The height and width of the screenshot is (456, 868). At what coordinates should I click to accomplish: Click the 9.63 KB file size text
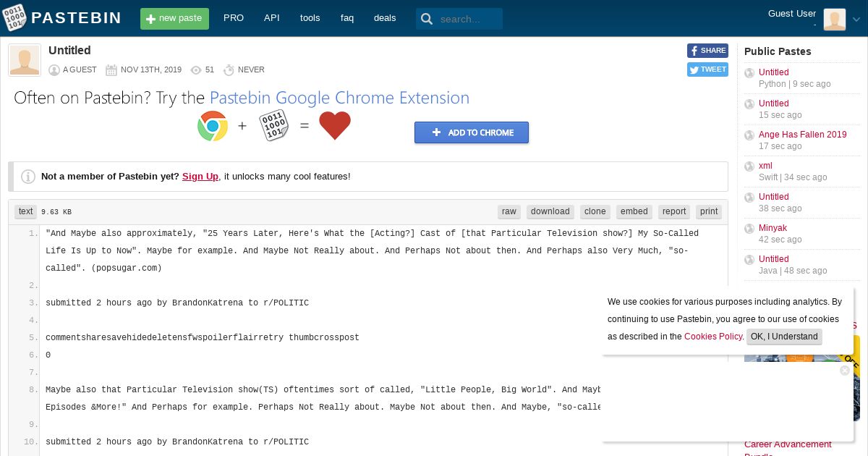pyautogui.click(x=56, y=212)
